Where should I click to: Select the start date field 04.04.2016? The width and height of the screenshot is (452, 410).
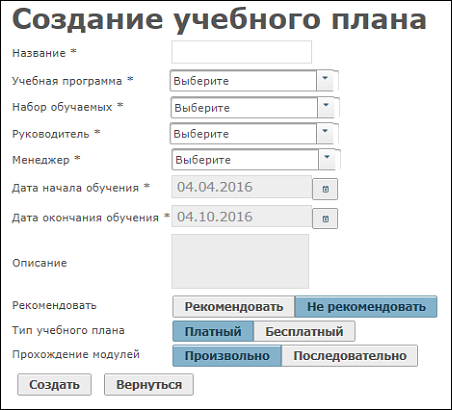pos(242,187)
